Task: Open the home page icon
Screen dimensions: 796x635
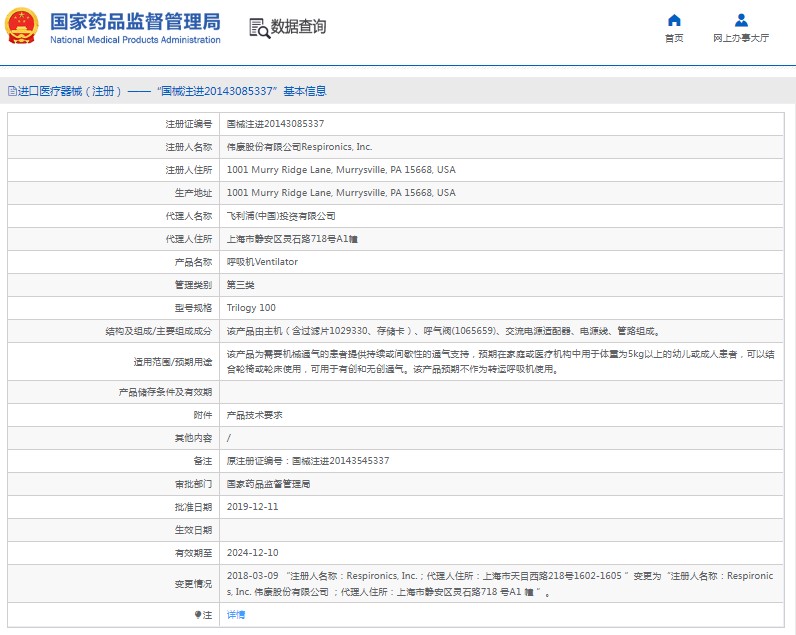Action: [674, 20]
